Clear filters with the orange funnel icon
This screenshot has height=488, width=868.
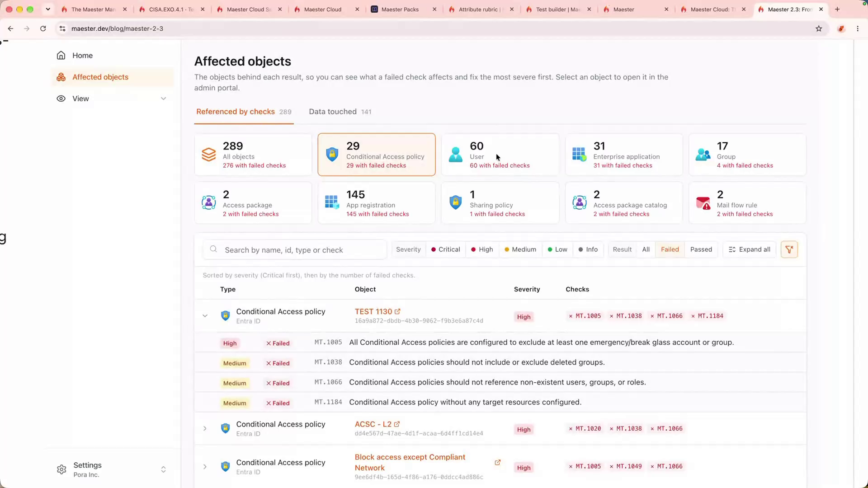789,249
